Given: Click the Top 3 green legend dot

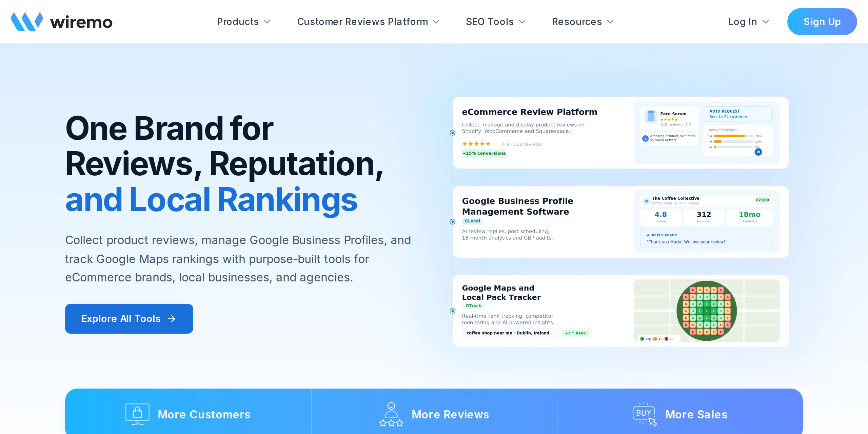Looking at the screenshot, I should (642, 339).
